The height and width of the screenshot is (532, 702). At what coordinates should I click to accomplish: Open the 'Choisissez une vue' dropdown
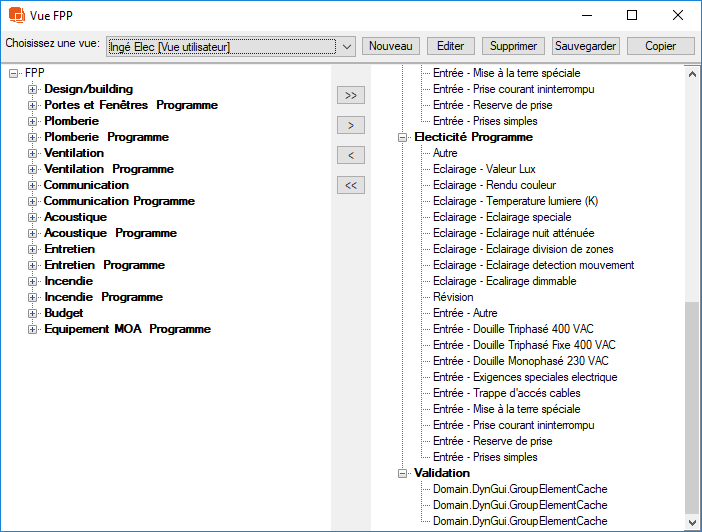pos(346,46)
